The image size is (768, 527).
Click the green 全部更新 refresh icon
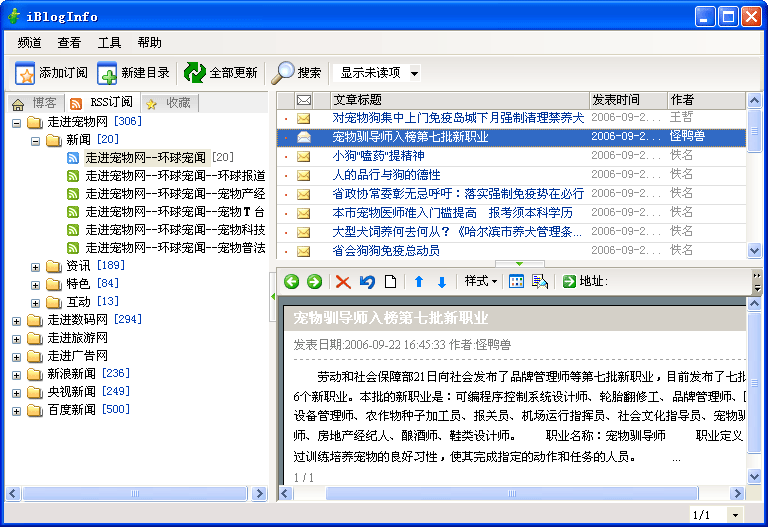pyautogui.click(x=195, y=73)
